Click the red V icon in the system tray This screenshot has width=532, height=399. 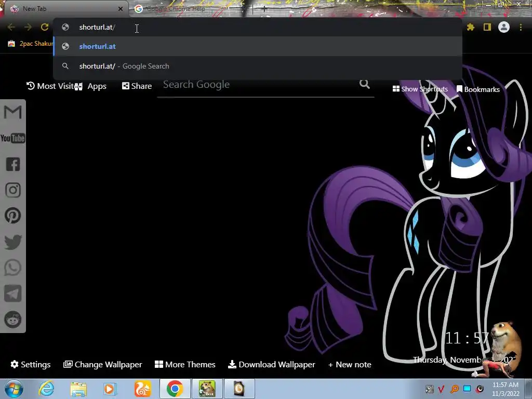[x=441, y=389]
